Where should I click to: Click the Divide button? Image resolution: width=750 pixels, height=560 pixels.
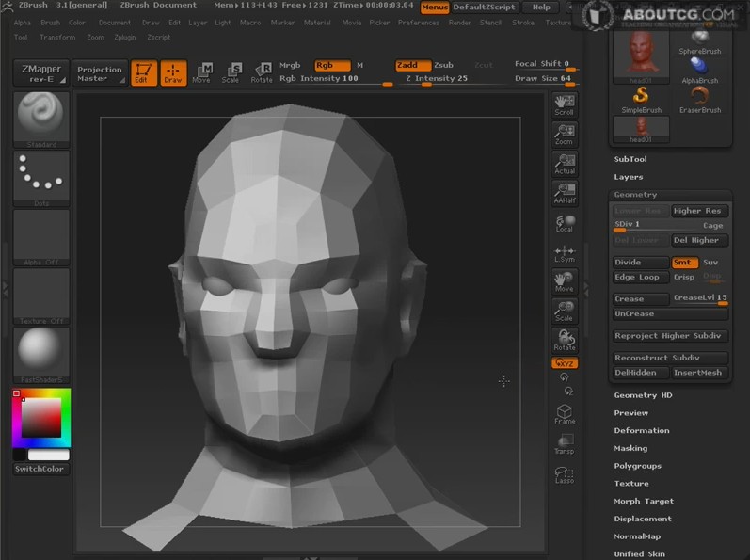tap(641, 262)
